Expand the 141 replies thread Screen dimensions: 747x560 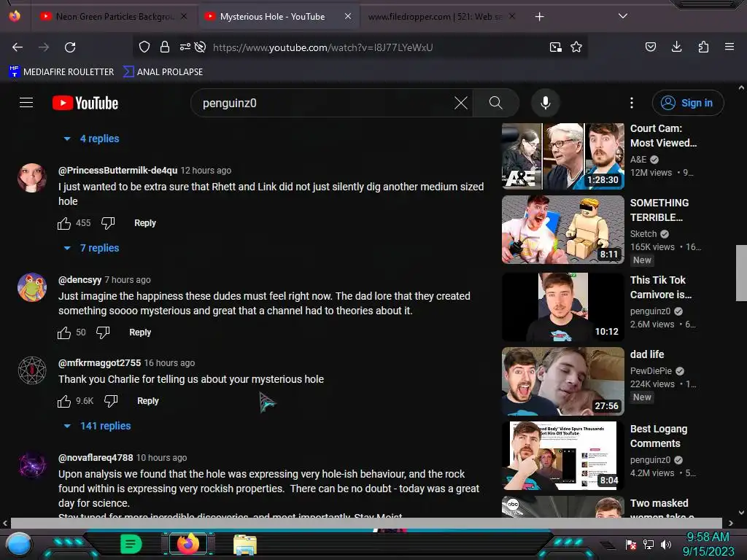pos(97,426)
